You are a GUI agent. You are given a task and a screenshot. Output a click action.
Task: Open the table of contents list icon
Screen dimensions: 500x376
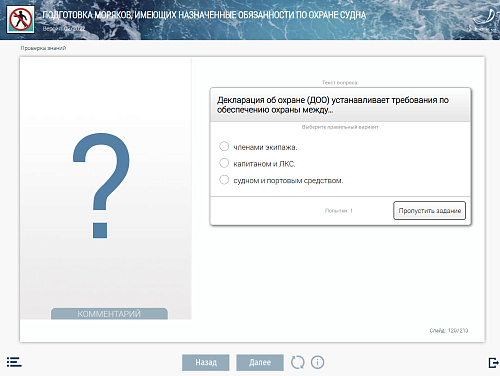coord(14,362)
